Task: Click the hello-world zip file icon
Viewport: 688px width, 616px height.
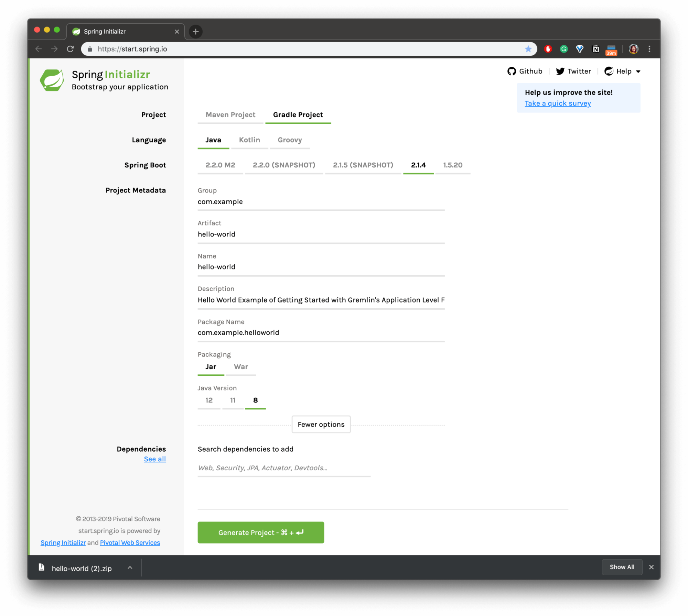Action: (42, 567)
